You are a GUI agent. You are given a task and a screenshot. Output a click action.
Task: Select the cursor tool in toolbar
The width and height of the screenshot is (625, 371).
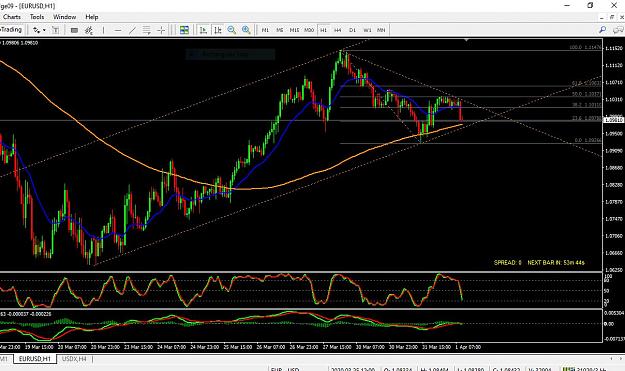[74, 30]
